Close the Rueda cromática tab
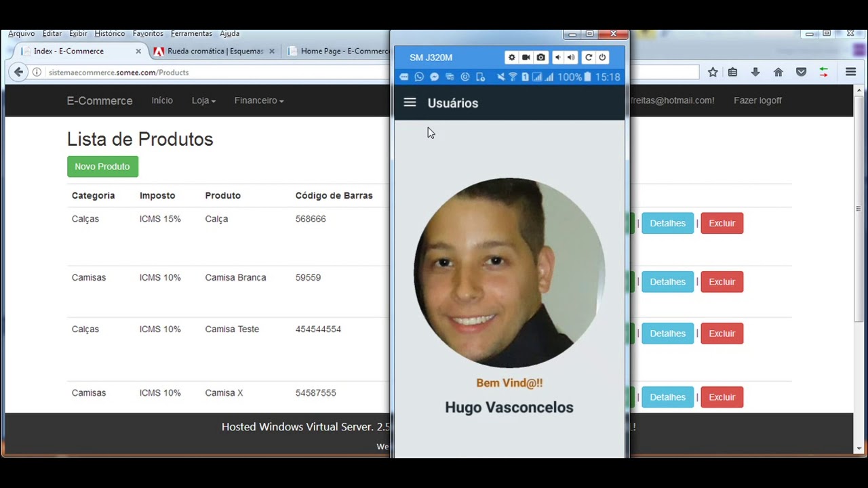This screenshot has width=868, height=488. (x=272, y=51)
